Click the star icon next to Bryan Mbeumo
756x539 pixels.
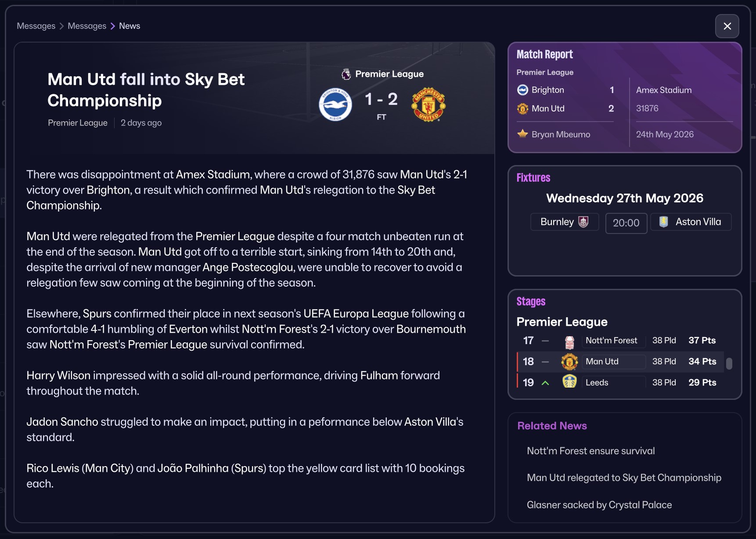pyautogui.click(x=522, y=134)
